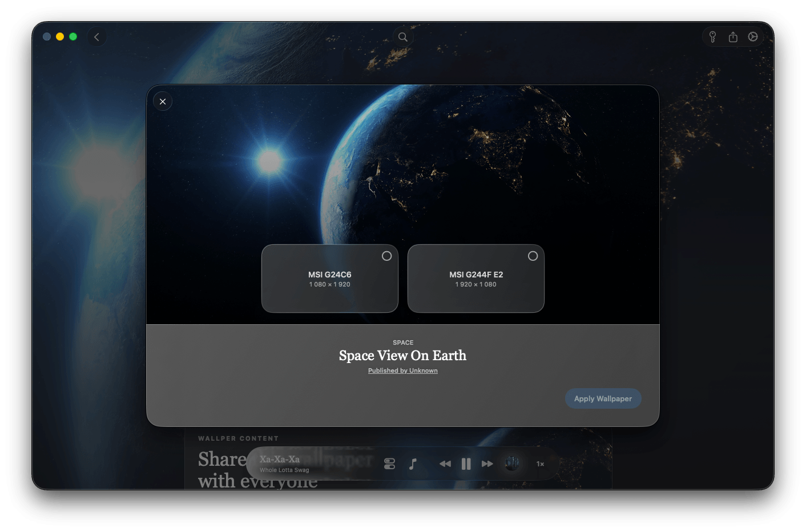The height and width of the screenshot is (532, 806).
Task: Open settings gear icon
Action: (753, 37)
